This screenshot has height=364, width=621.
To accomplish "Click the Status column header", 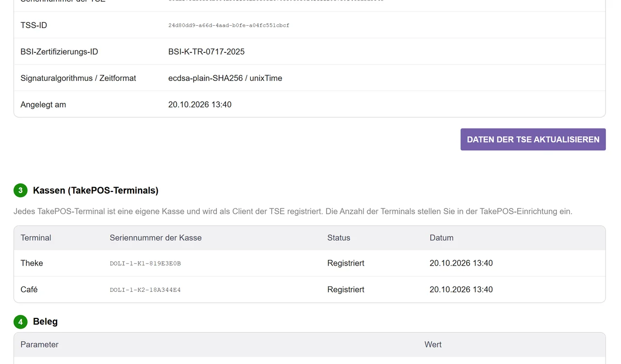I will [x=339, y=238].
